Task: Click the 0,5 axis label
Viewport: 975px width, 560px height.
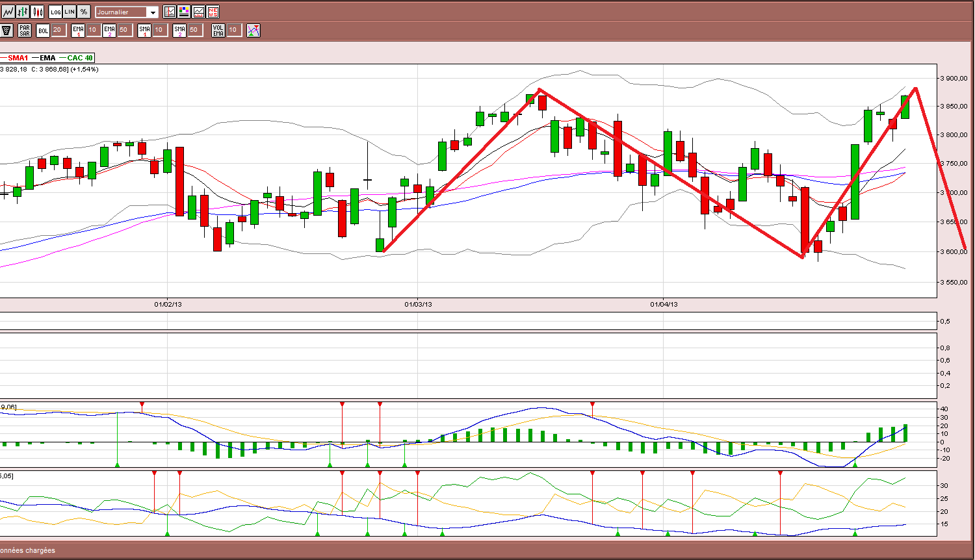Action: pos(944,322)
